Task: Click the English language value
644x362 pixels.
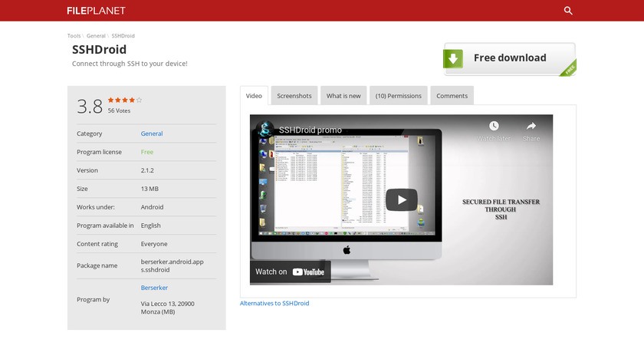Action: pyautogui.click(x=150, y=225)
